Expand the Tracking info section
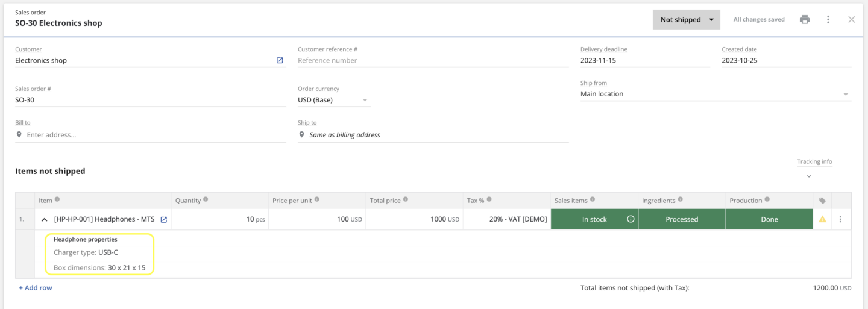This screenshot has width=868, height=309. pos(809,176)
